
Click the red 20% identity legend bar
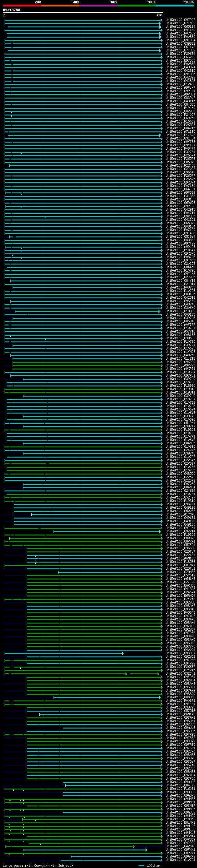click(22, 6)
